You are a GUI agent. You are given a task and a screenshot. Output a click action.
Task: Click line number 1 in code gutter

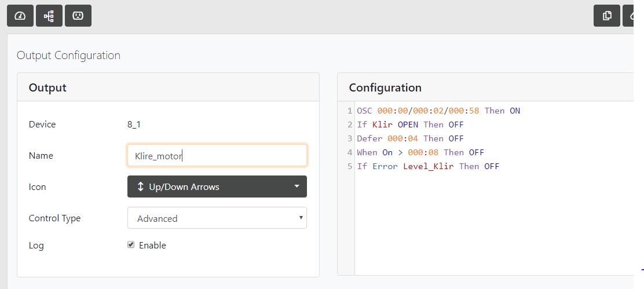350,111
